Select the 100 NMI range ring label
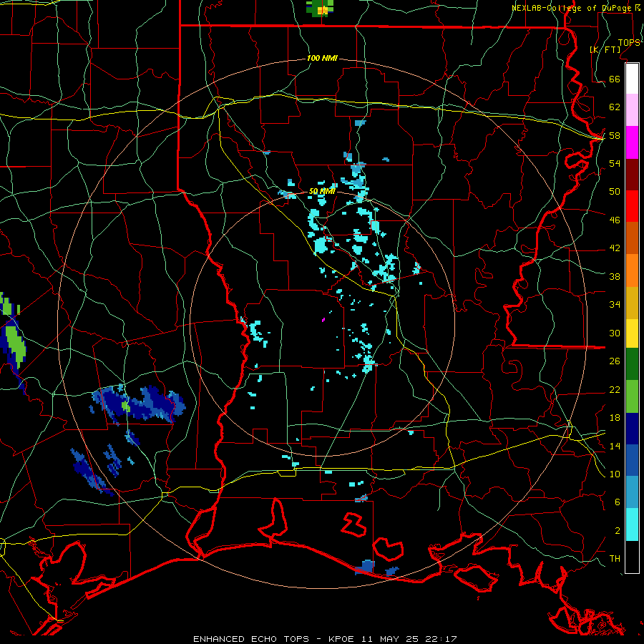Screen dimensions: 644x644 point(322,59)
